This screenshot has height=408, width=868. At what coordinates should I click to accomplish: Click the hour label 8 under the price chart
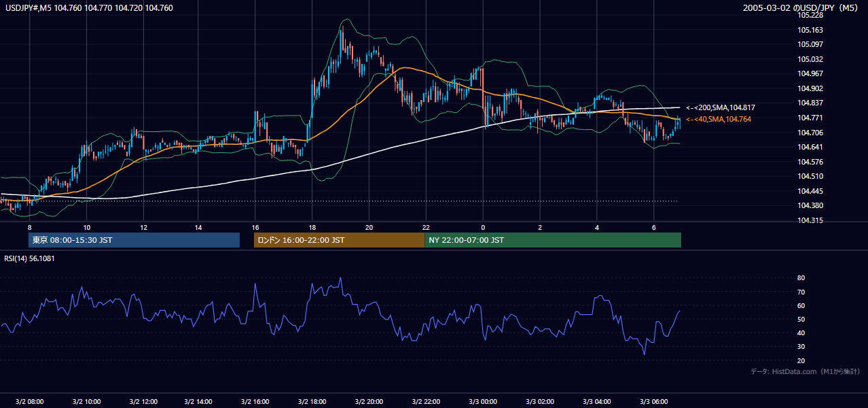pyautogui.click(x=29, y=227)
